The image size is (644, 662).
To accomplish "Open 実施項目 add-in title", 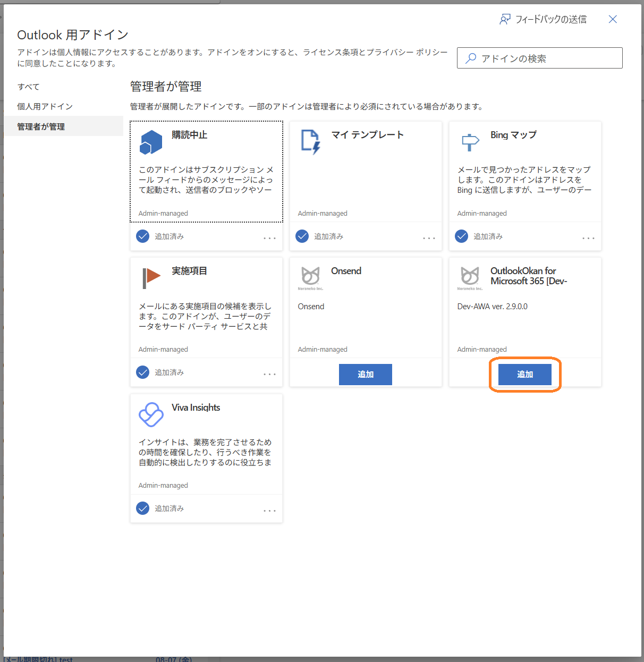I will click(189, 271).
